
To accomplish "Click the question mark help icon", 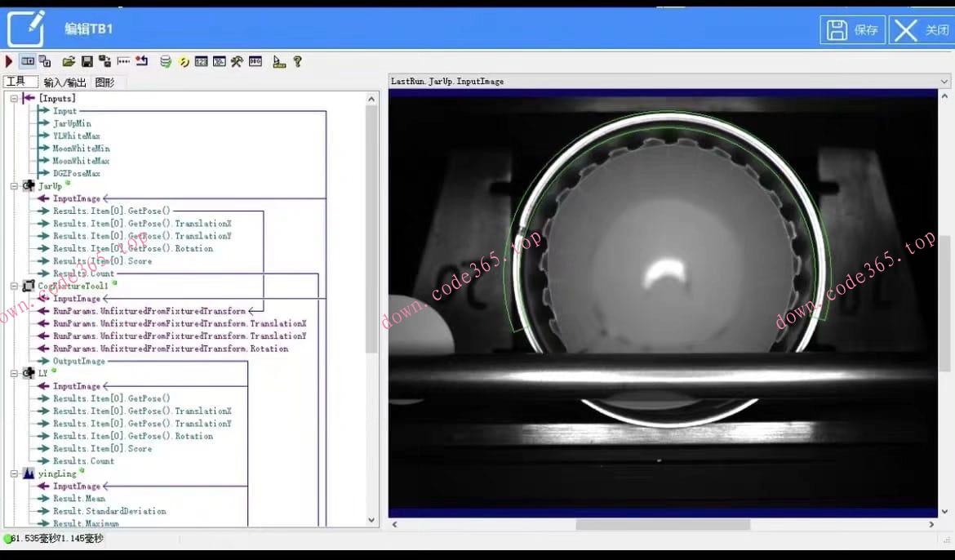I will point(297,61).
